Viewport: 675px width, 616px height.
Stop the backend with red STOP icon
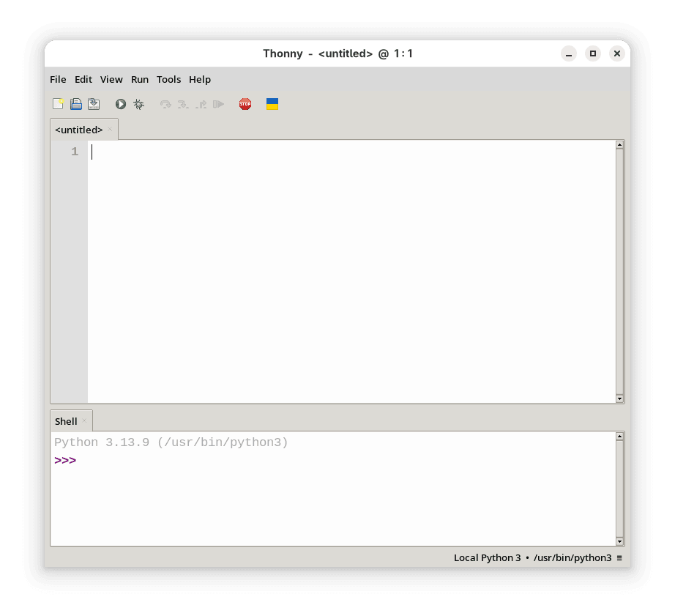tap(245, 104)
